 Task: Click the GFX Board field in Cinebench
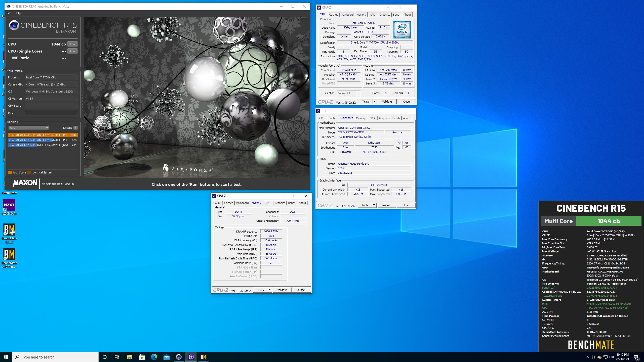point(51,106)
